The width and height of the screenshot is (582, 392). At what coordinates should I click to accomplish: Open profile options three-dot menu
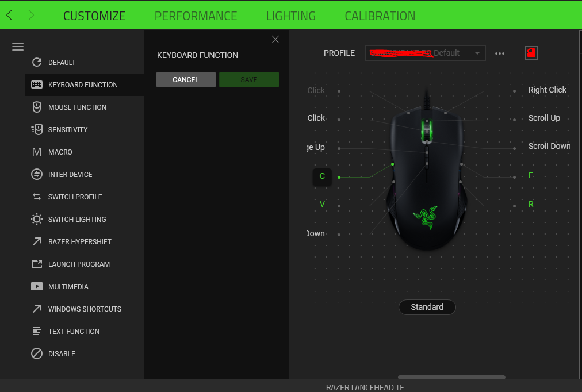click(500, 53)
